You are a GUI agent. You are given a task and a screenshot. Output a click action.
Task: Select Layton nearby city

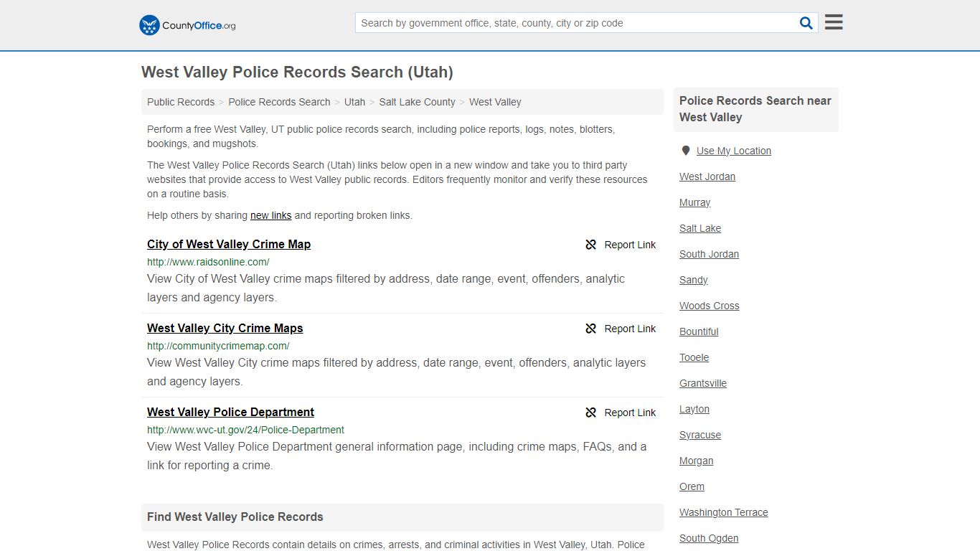click(x=694, y=409)
